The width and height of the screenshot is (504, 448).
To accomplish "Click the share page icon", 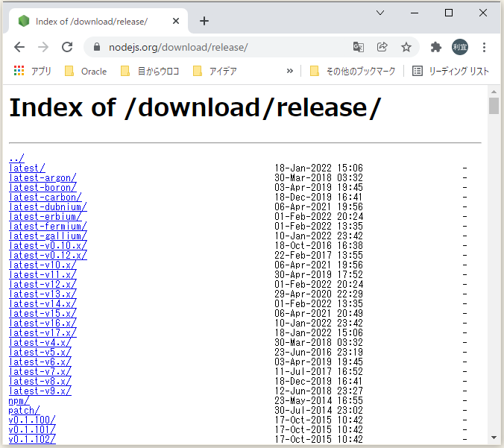I will [382, 47].
